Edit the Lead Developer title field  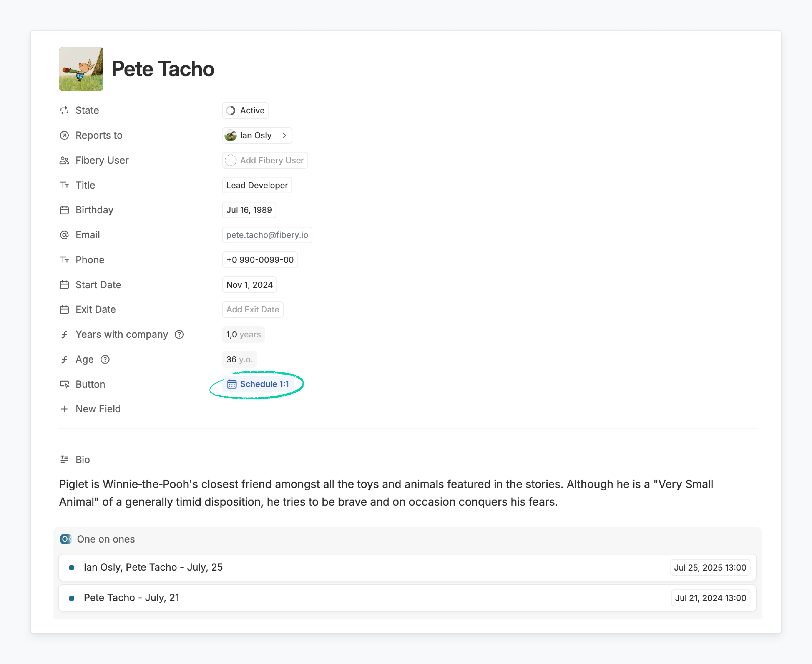coord(257,185)
